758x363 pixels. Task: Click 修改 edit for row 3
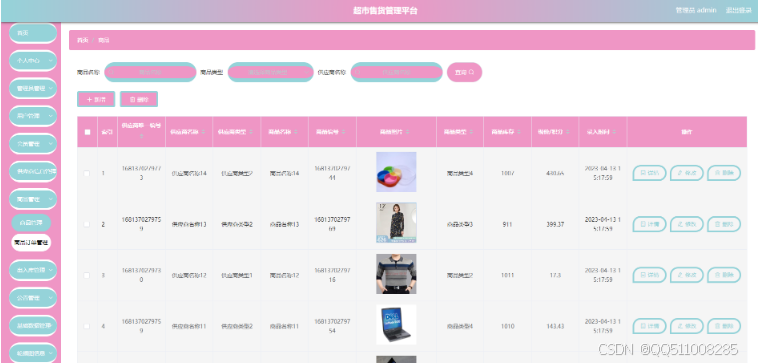(686, 275)
